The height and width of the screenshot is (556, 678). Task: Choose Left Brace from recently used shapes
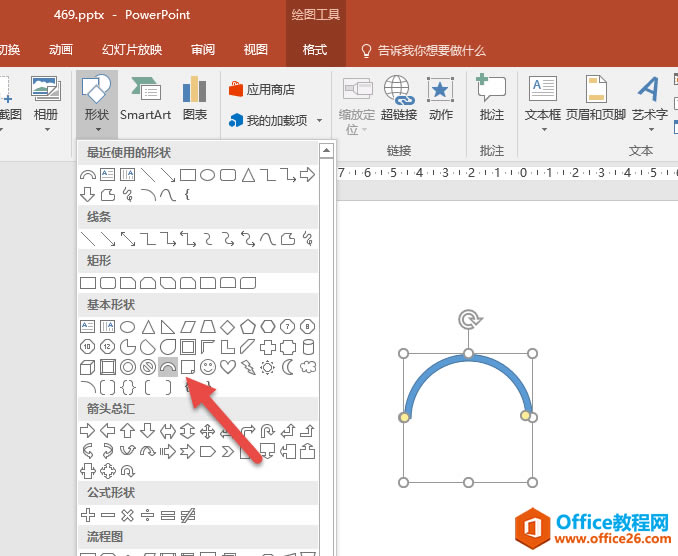187,195
